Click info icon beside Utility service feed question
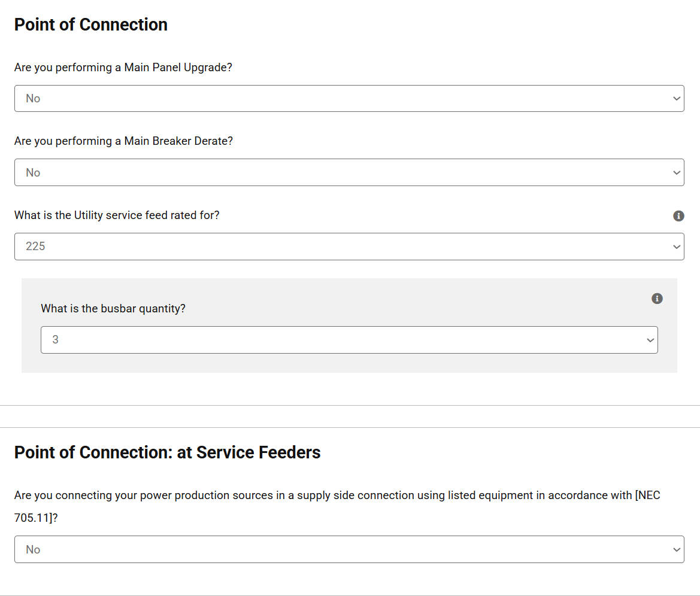Viewport: 700px width, 596px height. 678,216
